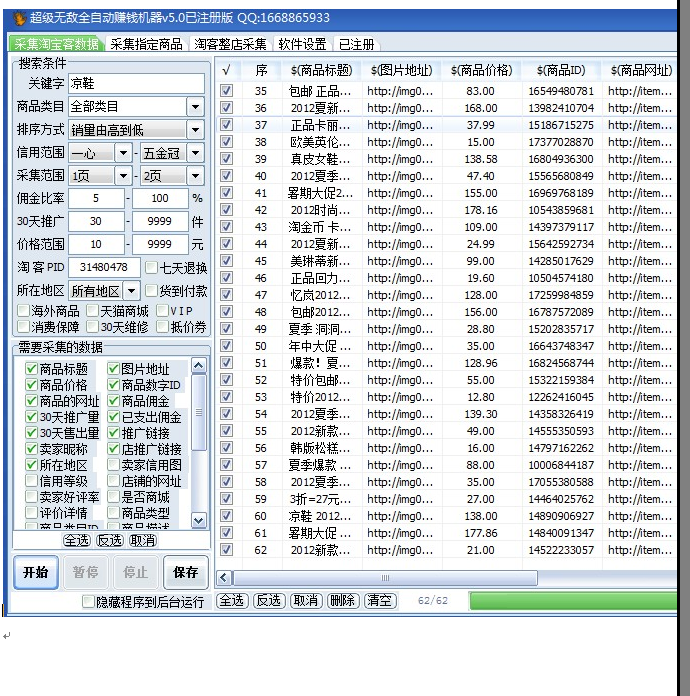The height and width of the screenshot is (696, 690).
Task: Expand the 1页 page range dropdown
Action: coord(123,176)
